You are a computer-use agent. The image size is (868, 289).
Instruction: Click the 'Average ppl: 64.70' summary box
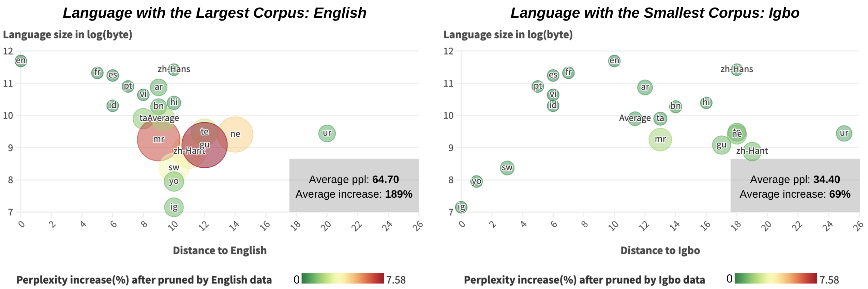pyautogui.click(x=354, y=185)
